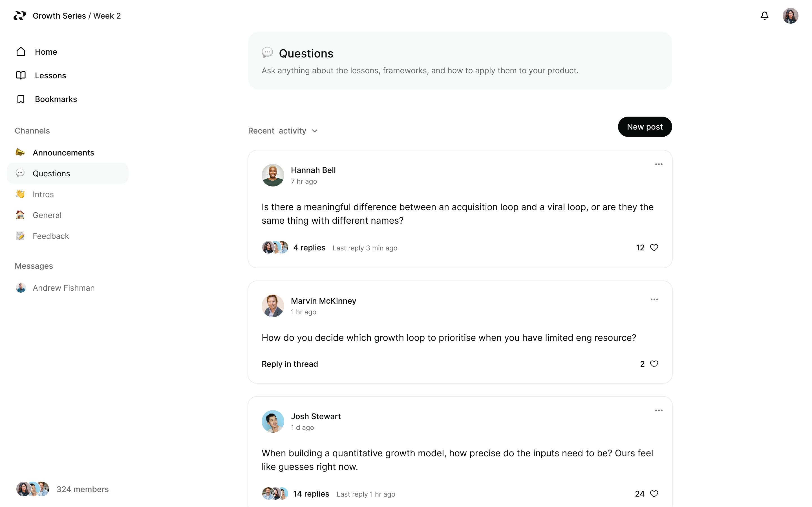This screenshot has height=507, width=812.
Task: Switch to the Questions channel
Action: pos(51,173)
